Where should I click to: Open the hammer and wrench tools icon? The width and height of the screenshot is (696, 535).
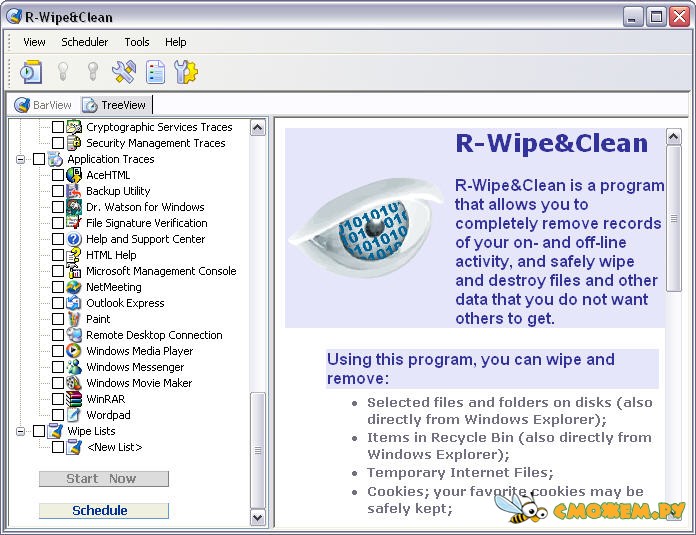coord(124,72)
